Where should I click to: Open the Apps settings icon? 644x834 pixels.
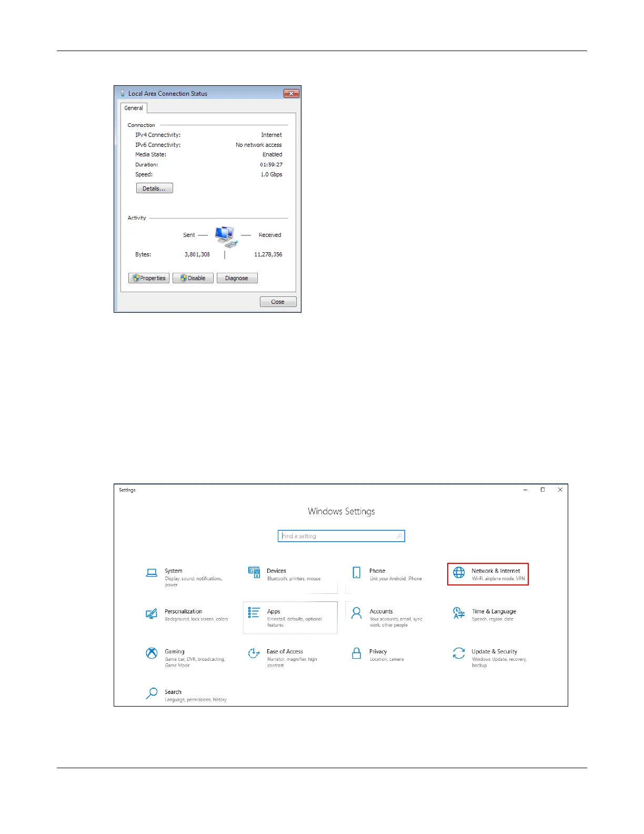pos(254,613)
